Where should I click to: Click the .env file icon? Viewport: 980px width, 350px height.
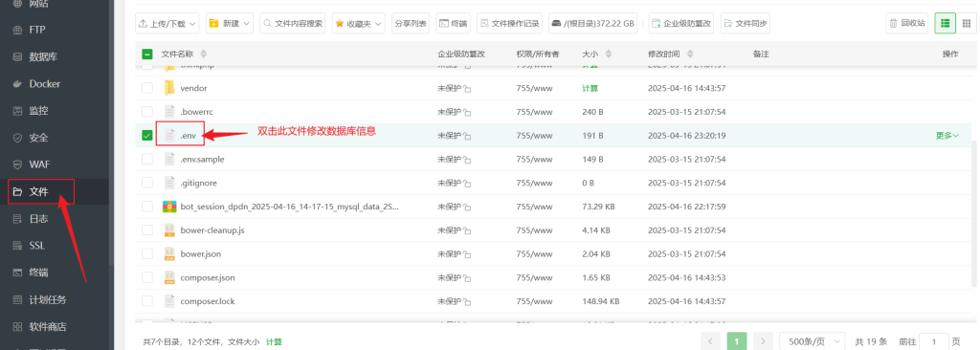pyautogui.click(x=169, y=135)
